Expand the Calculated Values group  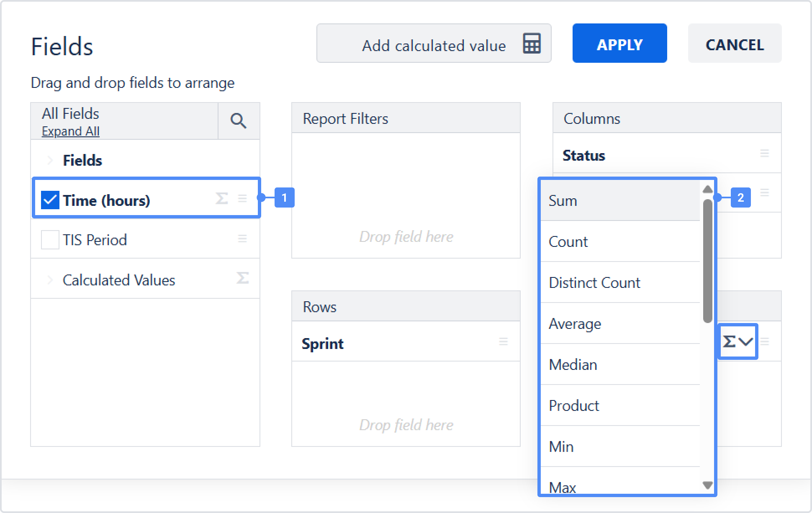[x=50, y=280]
